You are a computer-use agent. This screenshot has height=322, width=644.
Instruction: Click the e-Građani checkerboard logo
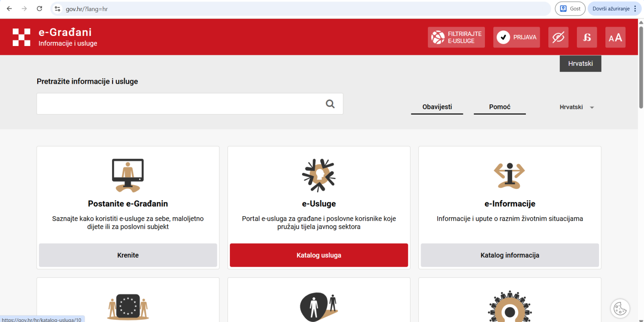click(x=21, y=37)
